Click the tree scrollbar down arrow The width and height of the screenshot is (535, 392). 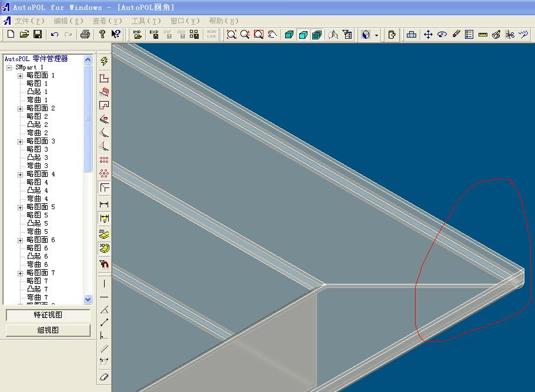[x=88, y=299]
